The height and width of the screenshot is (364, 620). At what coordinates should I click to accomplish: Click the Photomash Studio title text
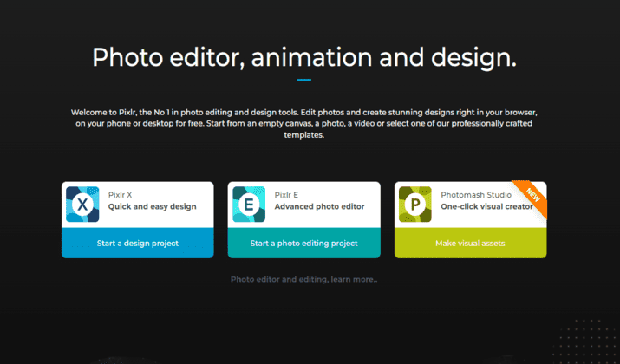tap(476, 195)
